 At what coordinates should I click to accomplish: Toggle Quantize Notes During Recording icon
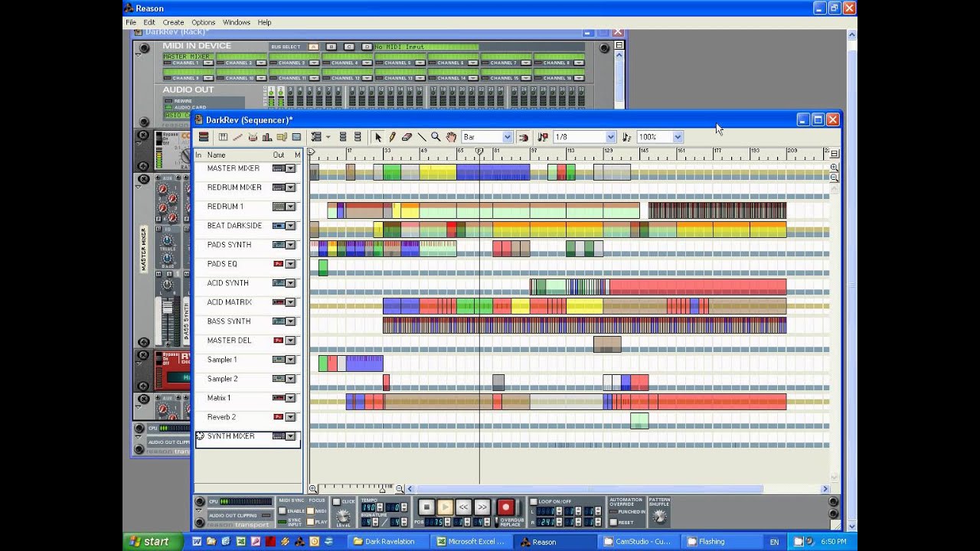click(543, 137)
